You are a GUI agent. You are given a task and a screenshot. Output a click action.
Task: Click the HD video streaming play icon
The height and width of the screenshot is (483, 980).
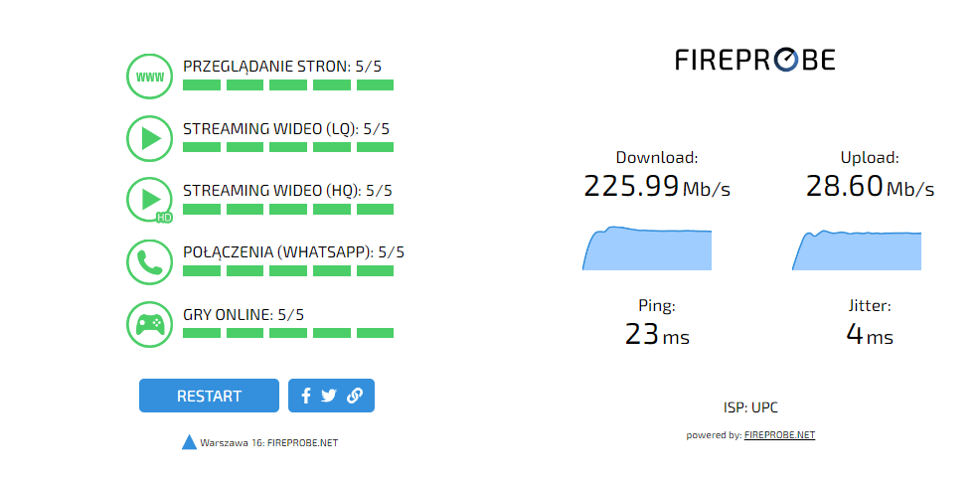[150, 200]
